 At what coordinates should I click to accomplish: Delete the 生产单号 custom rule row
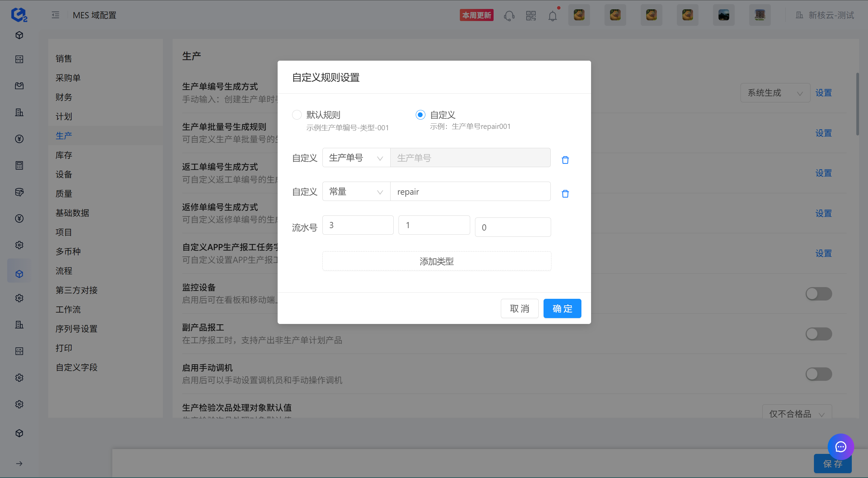click(565, 160)
